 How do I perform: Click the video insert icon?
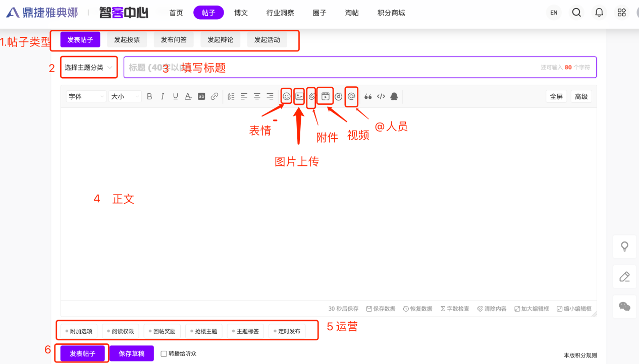[326, 96]
